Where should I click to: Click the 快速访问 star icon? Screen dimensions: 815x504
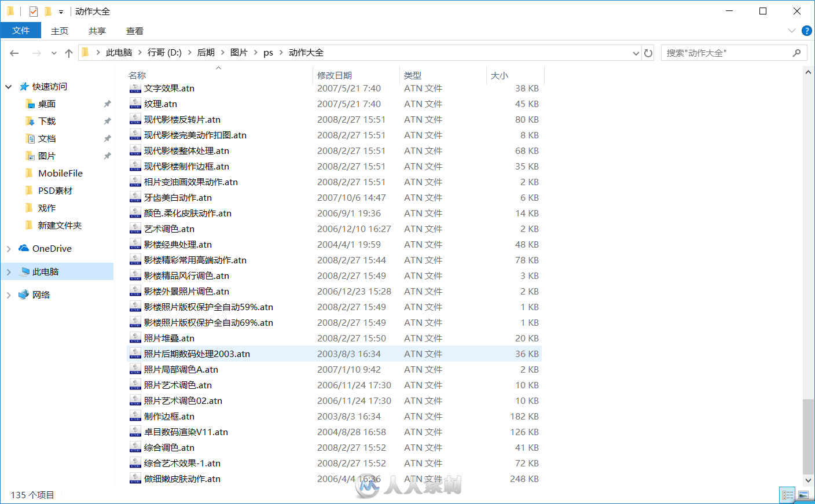pyautogui.click(x=24, y=86)
